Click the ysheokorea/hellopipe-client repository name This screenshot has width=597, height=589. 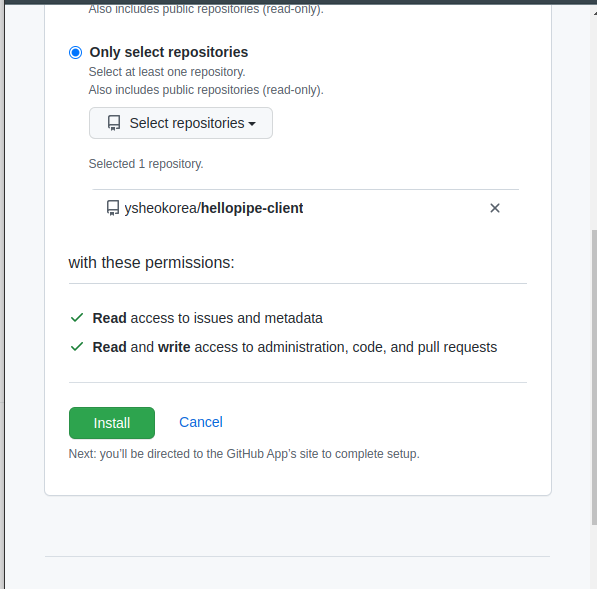coord(214,208)
